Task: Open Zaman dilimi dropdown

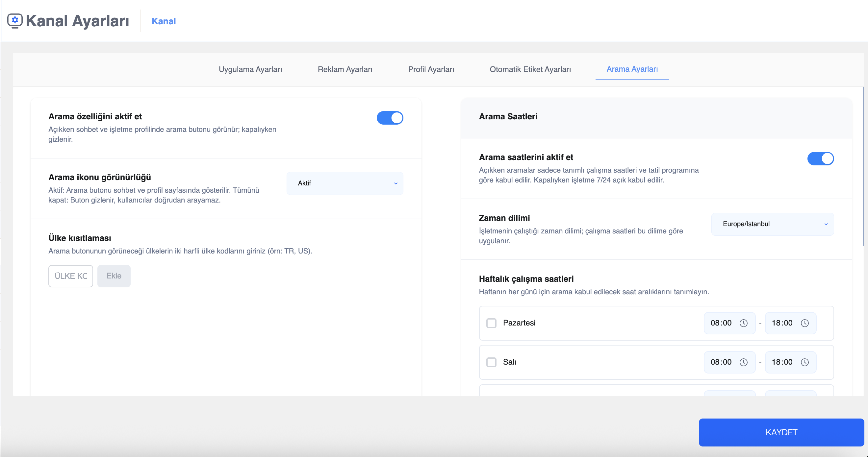Action: (x=772, y=224)
